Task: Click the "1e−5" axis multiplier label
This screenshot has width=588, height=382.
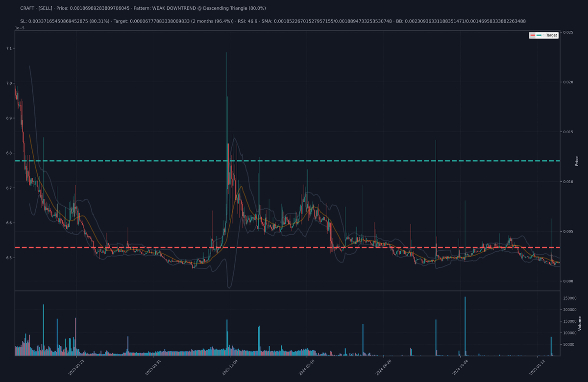Action: (x=20, y=28)
